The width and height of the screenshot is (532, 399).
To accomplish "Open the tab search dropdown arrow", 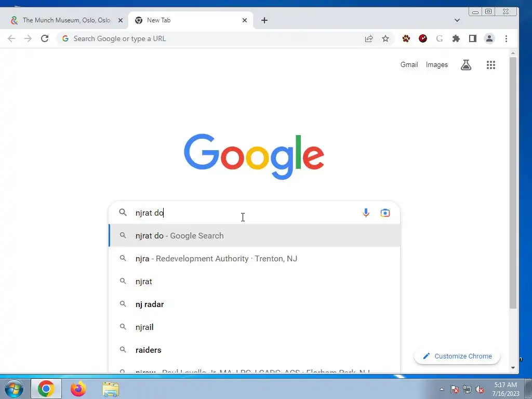I will 457,20.
